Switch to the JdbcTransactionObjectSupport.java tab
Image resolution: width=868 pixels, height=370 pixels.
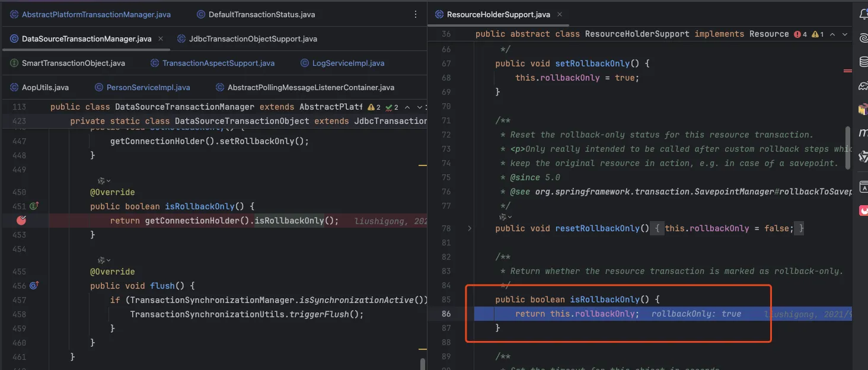click(x=253, y=39)
